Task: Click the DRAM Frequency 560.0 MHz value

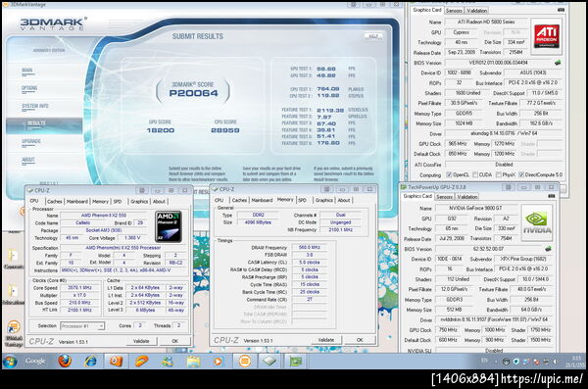Action: (x=310, y=247)
